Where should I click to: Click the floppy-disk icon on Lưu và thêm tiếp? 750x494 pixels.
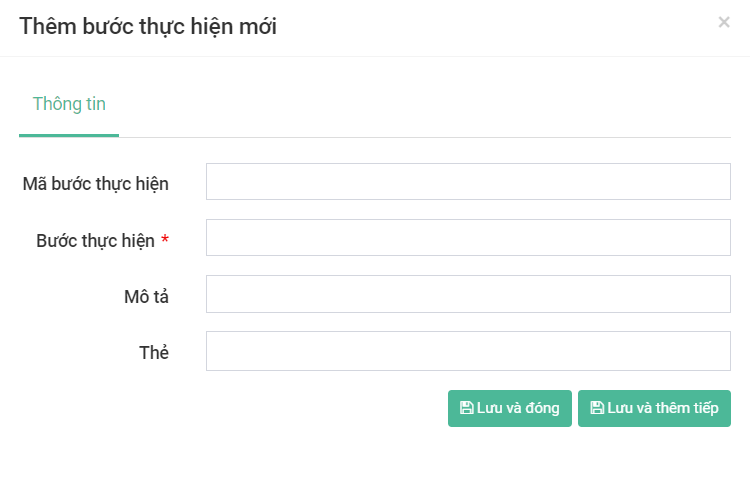(597, 408)
